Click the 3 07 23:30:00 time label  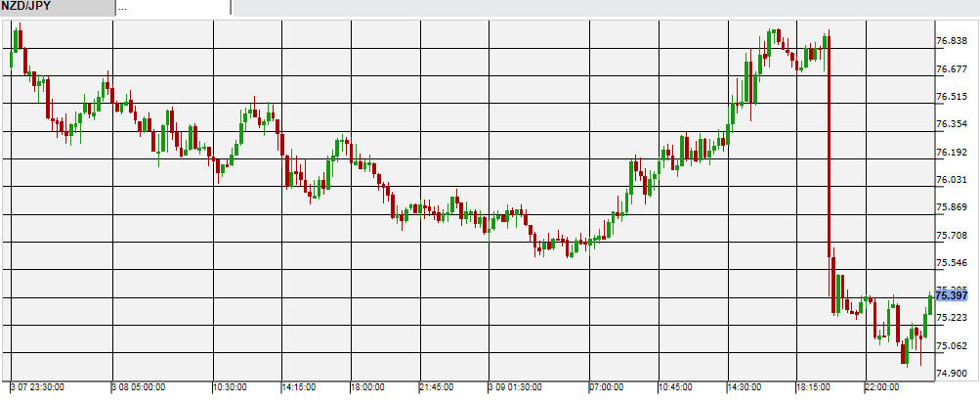38,387
